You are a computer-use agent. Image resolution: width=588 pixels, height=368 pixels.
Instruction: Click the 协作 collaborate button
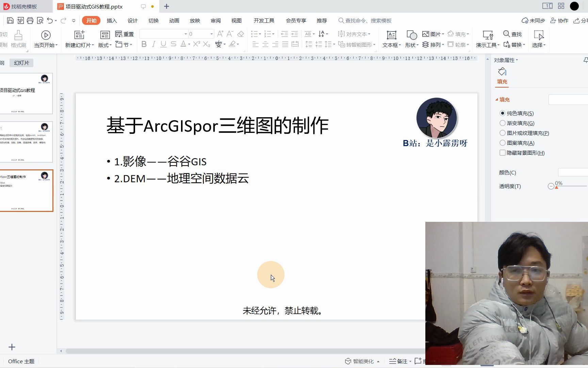click(x=559, y=20)
